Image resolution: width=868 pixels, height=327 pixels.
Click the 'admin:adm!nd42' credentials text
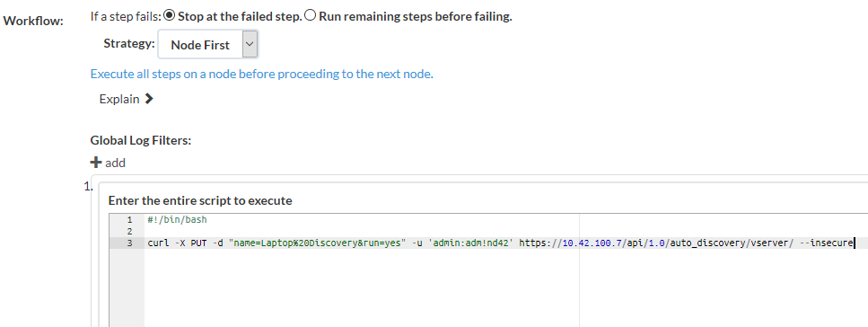coord(471,243)
